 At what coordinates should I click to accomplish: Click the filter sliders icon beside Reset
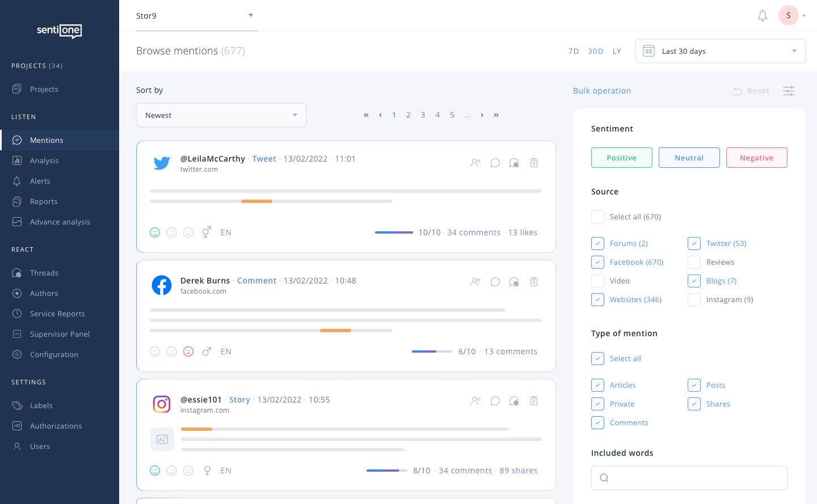(789, 91)
